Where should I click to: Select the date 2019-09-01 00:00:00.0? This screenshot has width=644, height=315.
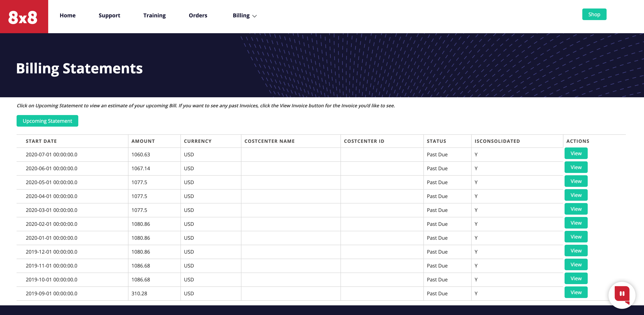51,294
